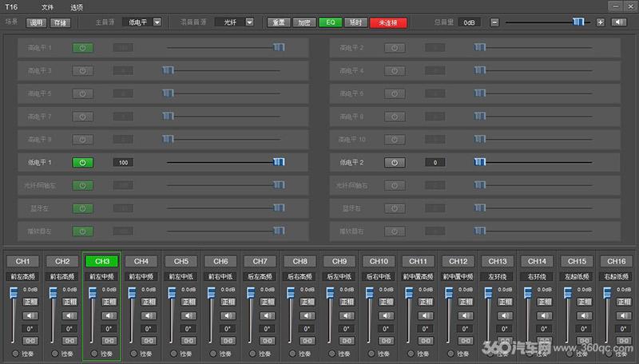The image size is (639, 364).
Task: Mute CH5 with its speaker icon
Action: 189,315
